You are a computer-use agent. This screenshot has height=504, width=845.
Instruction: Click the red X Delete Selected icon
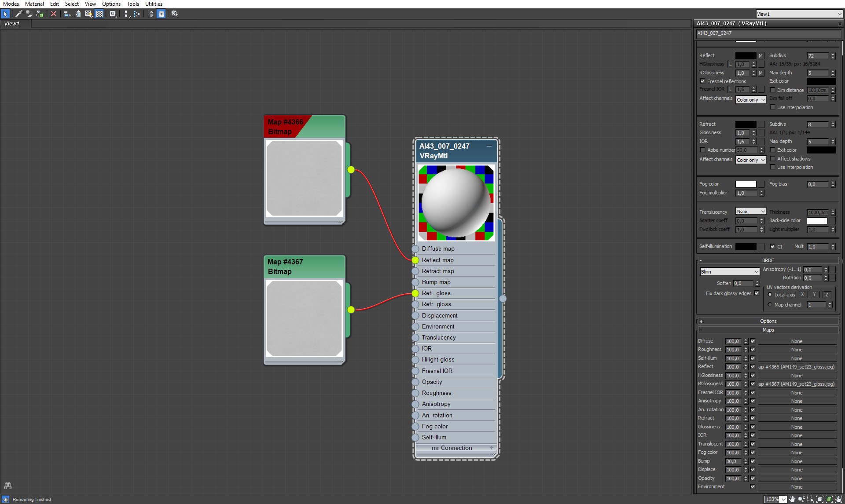coord(54,14)
